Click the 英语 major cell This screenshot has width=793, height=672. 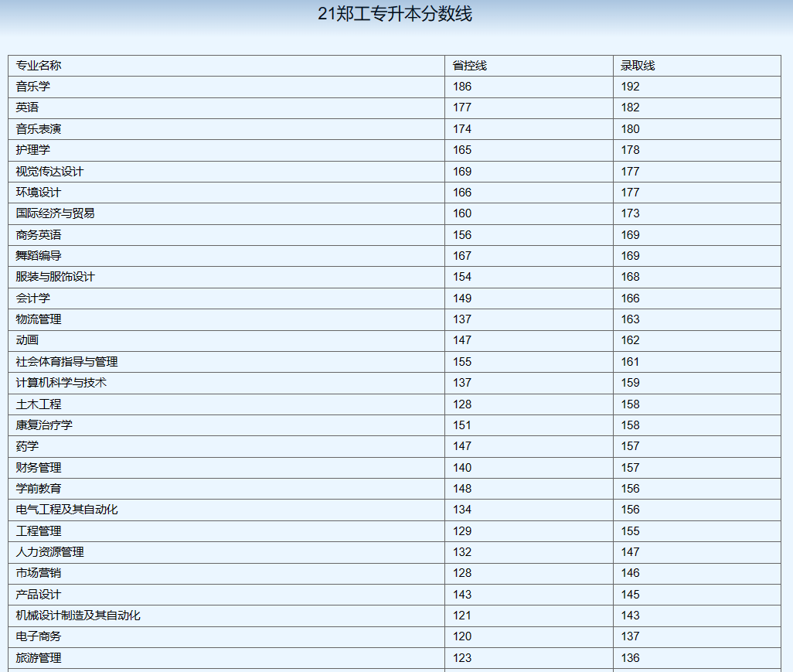coord(226,108)
